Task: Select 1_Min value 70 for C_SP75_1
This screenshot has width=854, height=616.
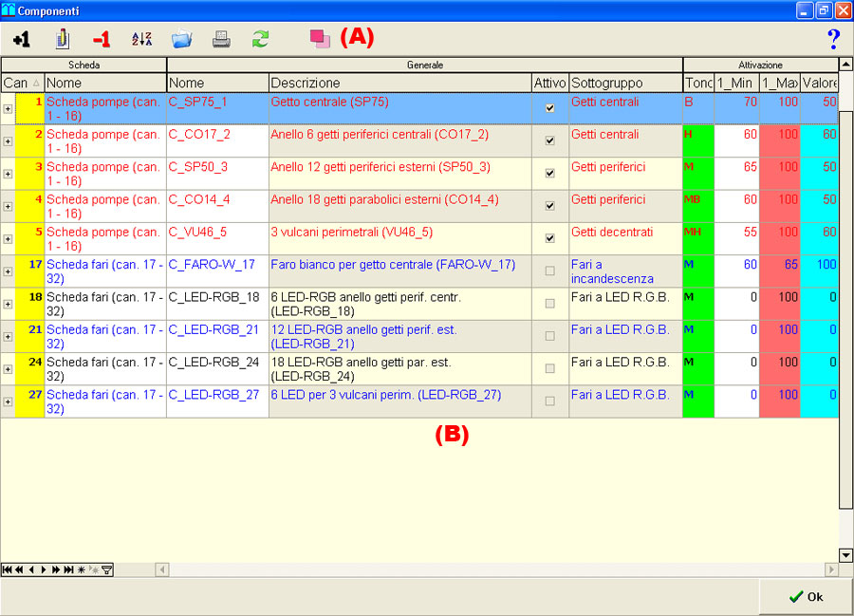Action: click(x=735, y=108)
